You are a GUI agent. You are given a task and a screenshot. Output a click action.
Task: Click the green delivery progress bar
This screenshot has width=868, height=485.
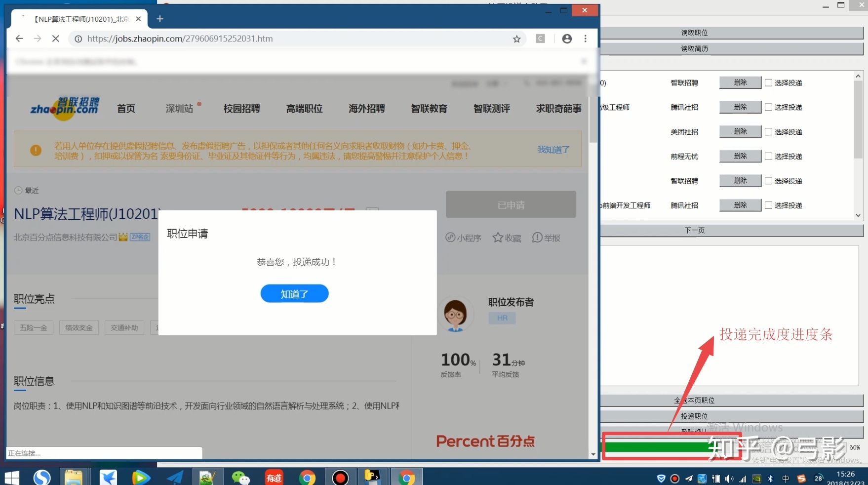coord(672,447)
